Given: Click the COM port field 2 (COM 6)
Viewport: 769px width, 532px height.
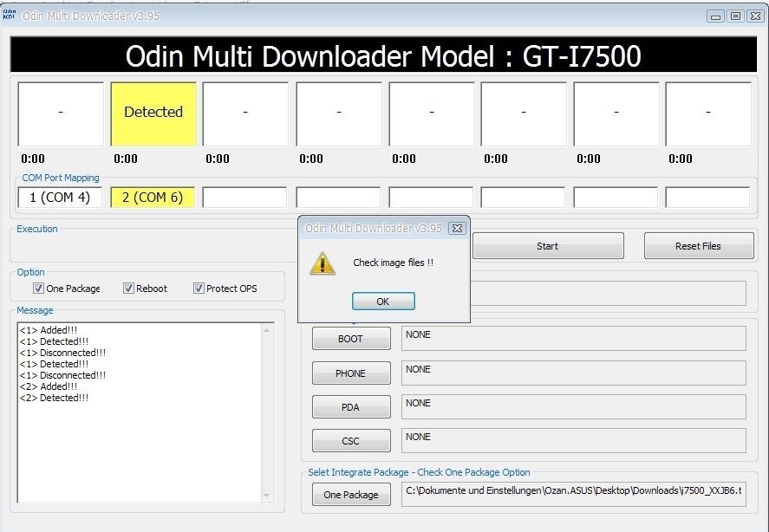Looking at the screenshot, I should point(153,197).
